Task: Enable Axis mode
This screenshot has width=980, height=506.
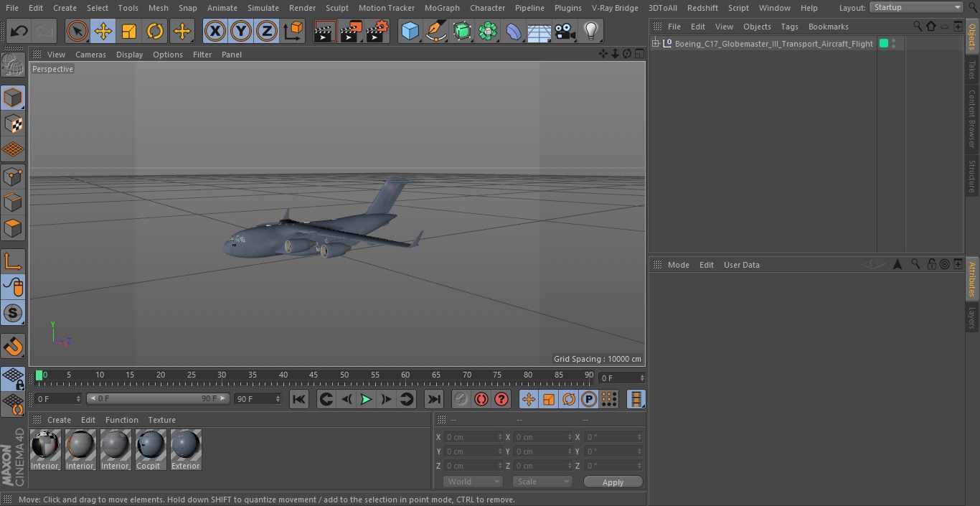Action: [13, 261]
